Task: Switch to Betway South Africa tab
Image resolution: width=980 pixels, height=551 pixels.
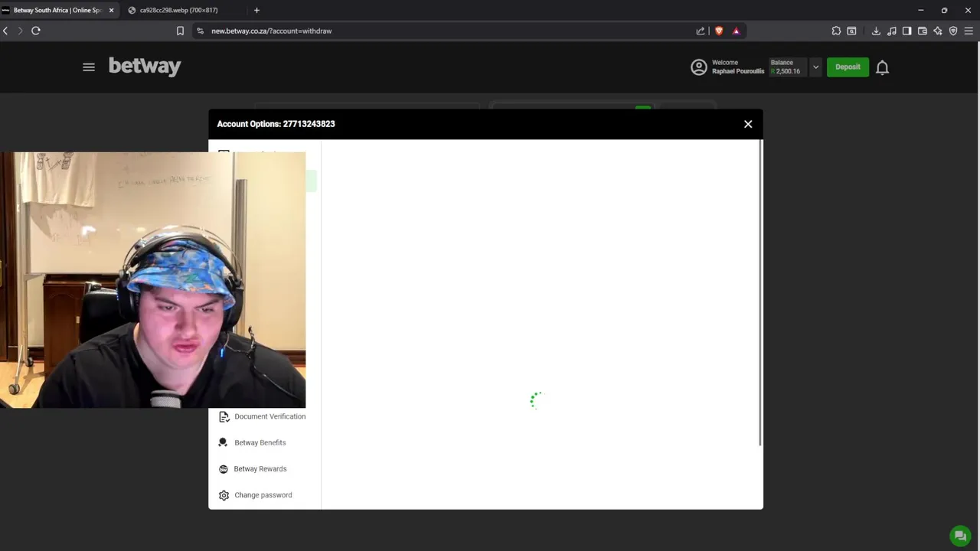Action: (58, 10)
